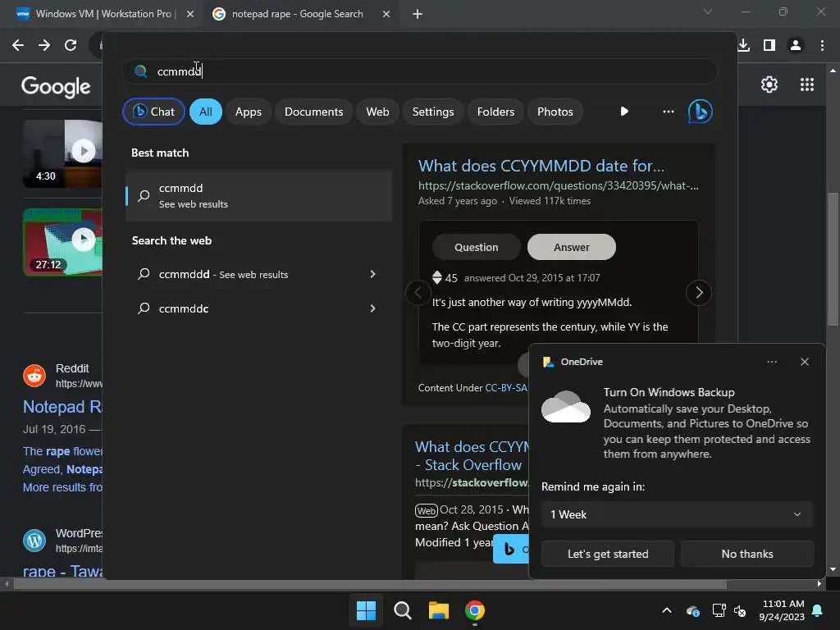
Task: Open Bing Chat icon in search panel
Action: click(x=701, y=112)
